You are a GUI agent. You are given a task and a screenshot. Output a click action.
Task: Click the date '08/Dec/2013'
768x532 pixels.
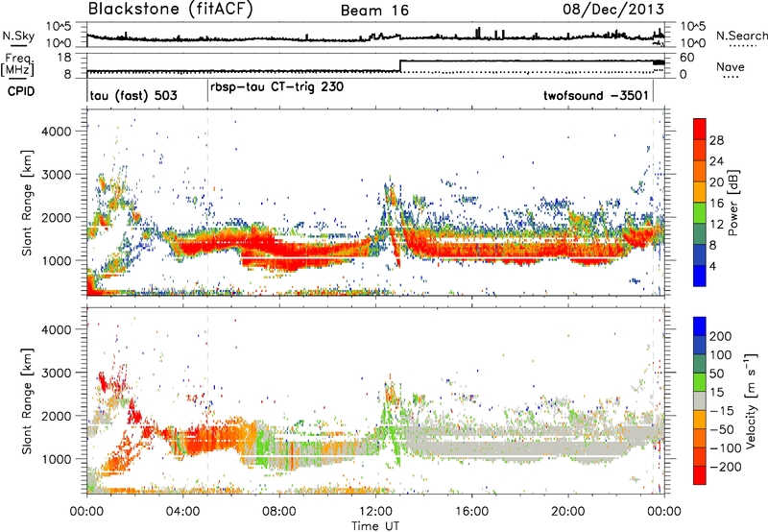(x=613, y=9)
